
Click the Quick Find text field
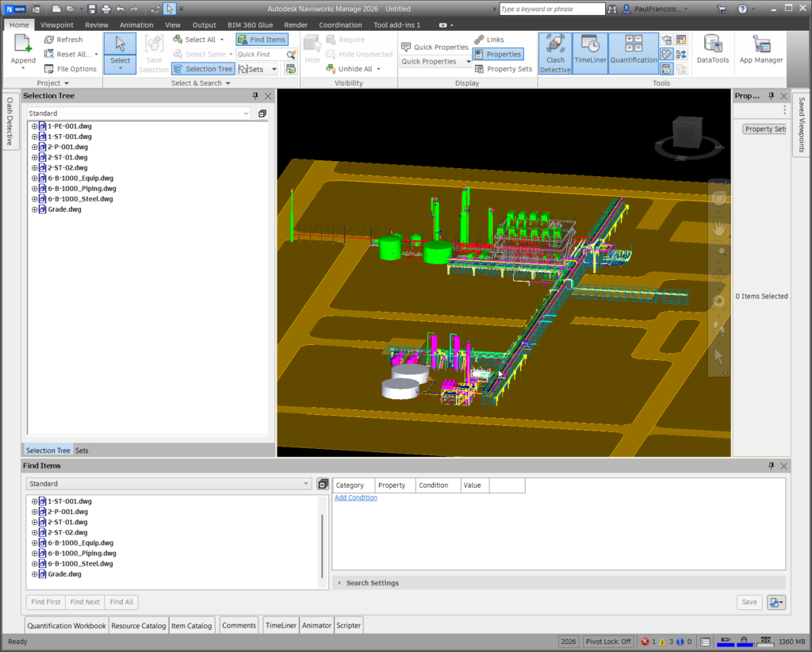tap(261, 55)
